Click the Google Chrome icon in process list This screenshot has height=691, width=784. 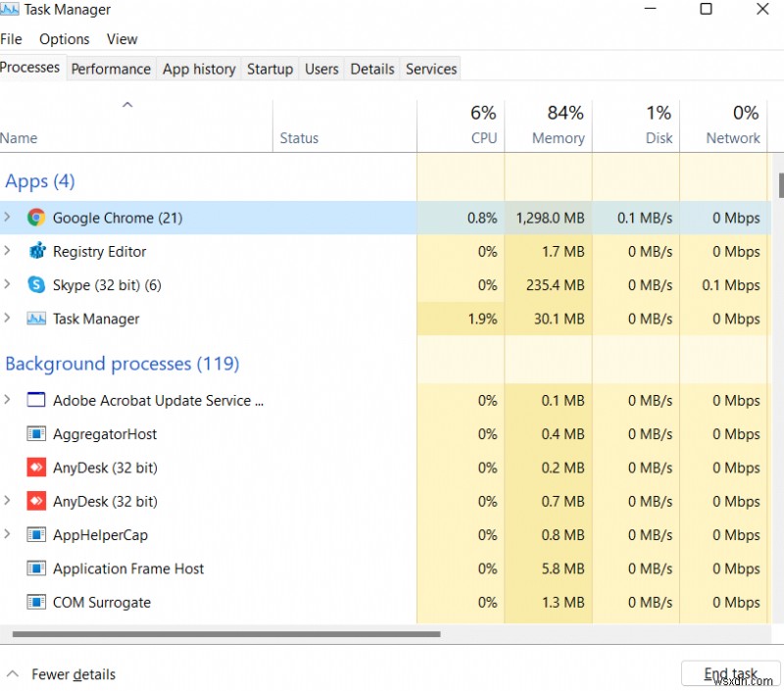click(36, 218)
